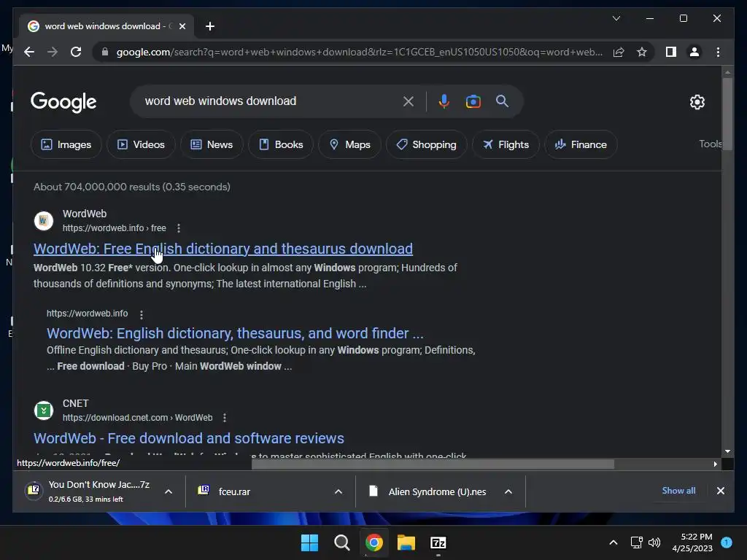Expand options for fceu.rar download
This screenshot has width=747, height=560.
(338, 491)
